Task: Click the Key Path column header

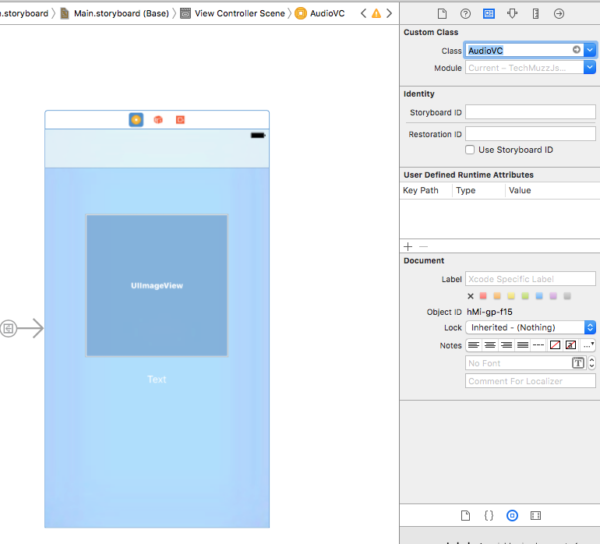Action: point(421,190)
